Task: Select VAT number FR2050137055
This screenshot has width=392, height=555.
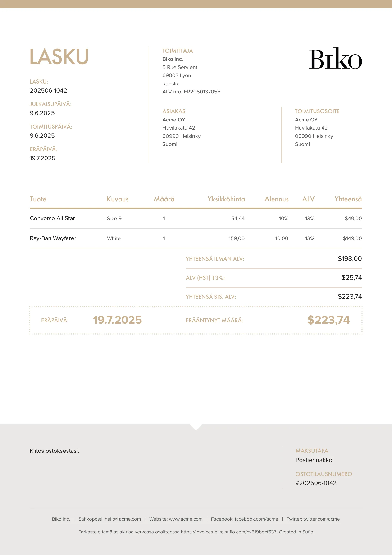Action: coord(202,92)
